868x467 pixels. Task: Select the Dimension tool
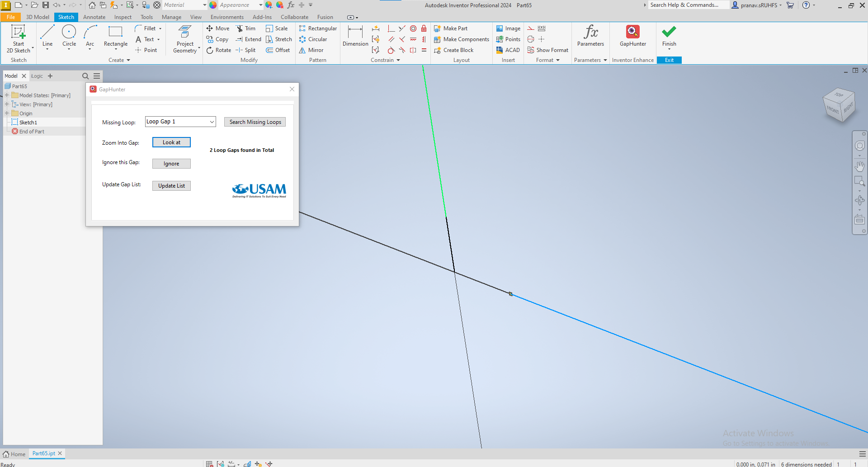coord(355,36)
